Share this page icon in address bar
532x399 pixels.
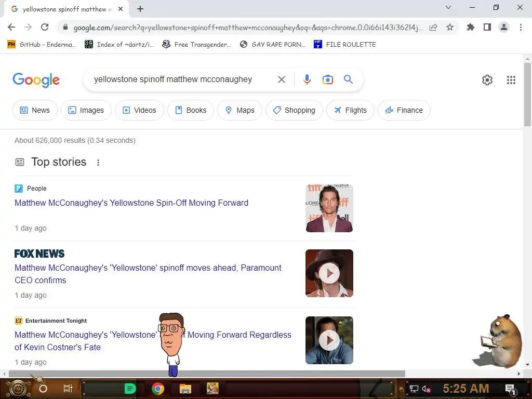point(433,27)
